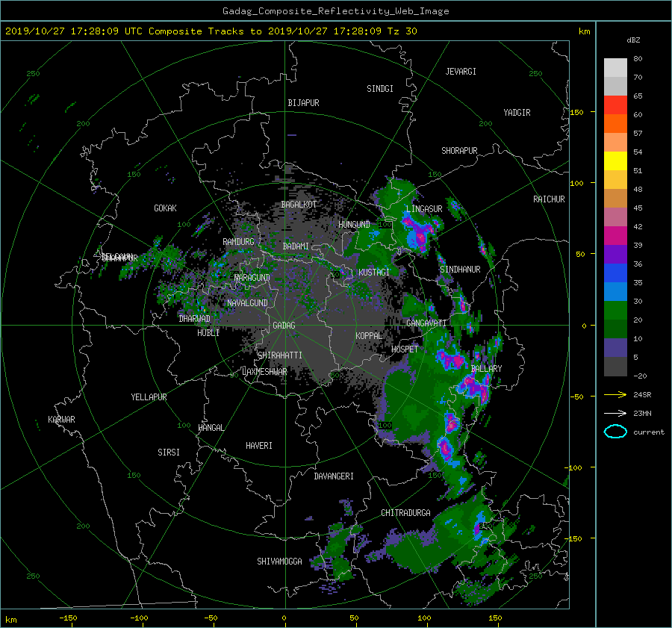Click the LAXMESHWAR city label

[264, 372]
